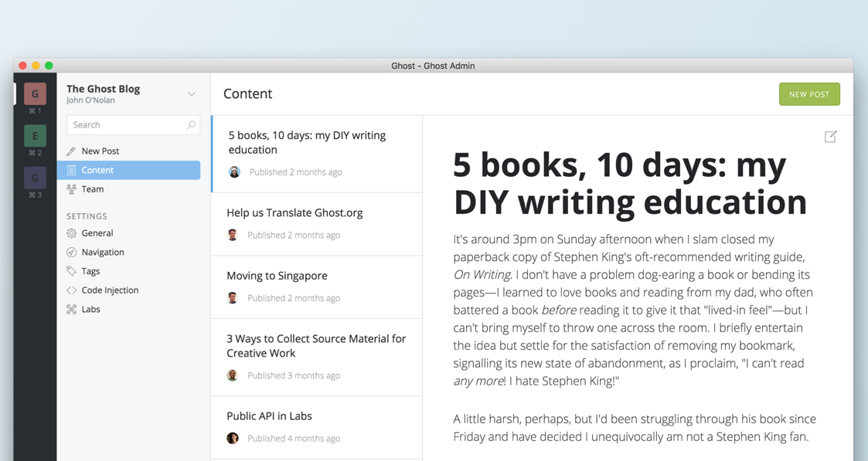Click the SETTINGS section label
This screenshot has width=868, height=461.
pyautogui.click(x=87, y=216)
